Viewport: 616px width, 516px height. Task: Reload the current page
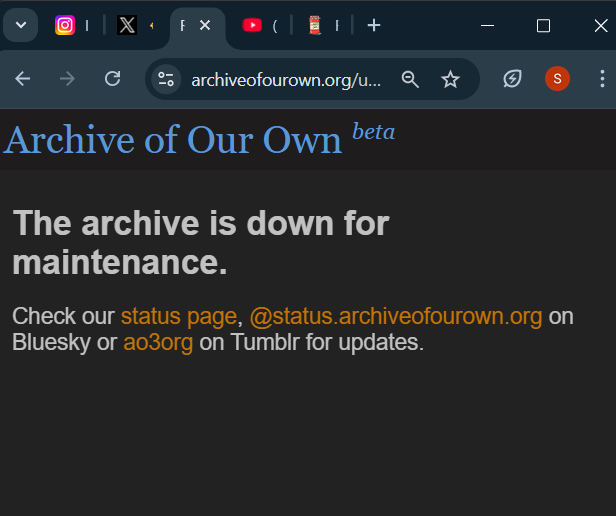[112, 79]
